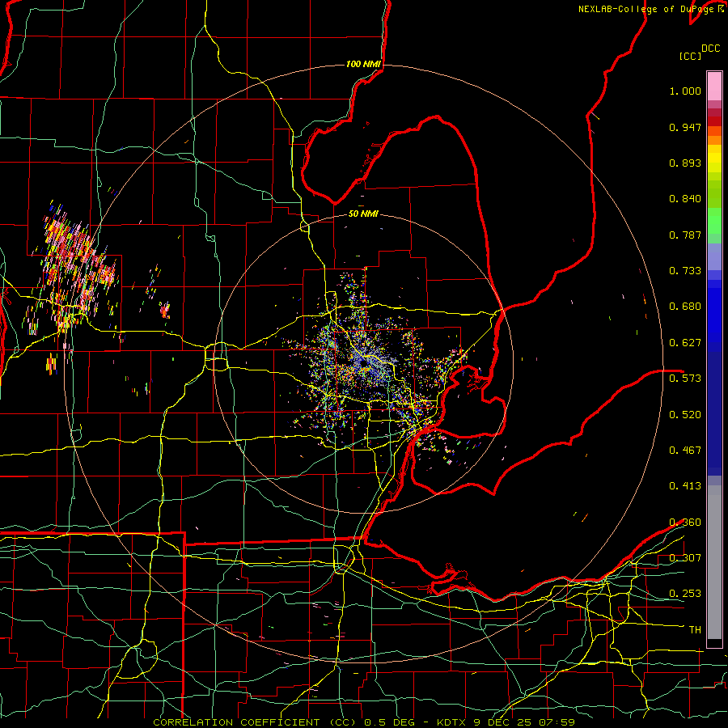Click the [CC] units label above the color bar
Image resolution: width=728 pixels, height=728 pixels.
[690, 56]
